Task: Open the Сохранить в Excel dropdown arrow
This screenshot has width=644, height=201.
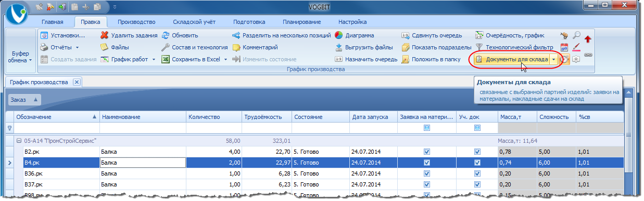Action: coord(225,59)
